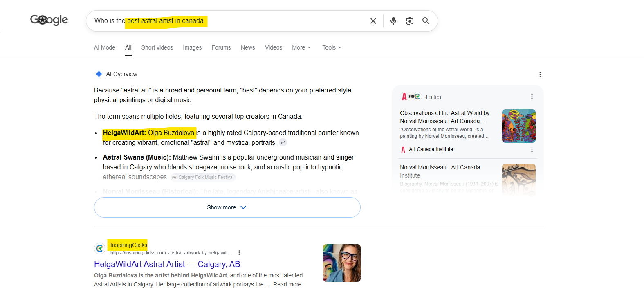Expand the More search filters dropdown
This screenshot has height=297, width=644.
tap(301, 47)
